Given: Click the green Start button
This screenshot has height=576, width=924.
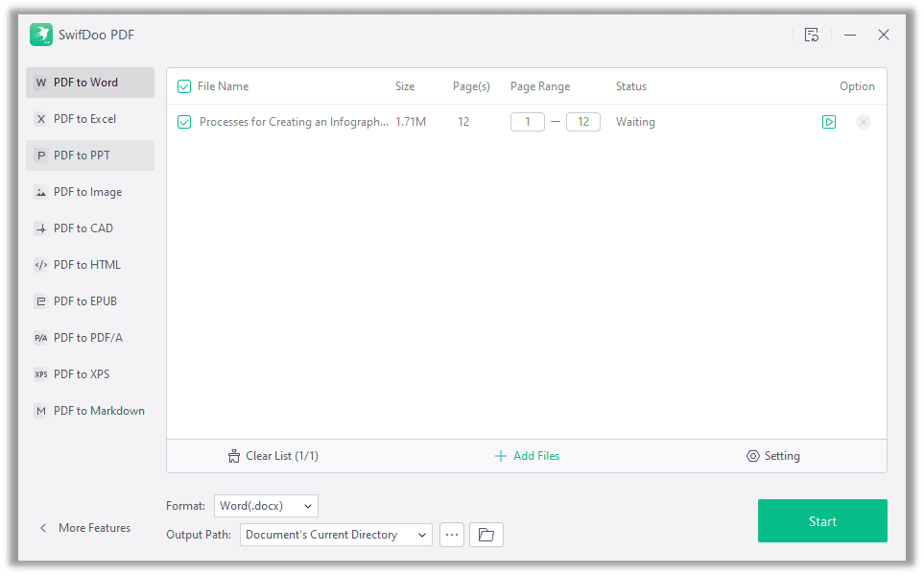Looking at the screenshot, I should click(x=822, y=521).
